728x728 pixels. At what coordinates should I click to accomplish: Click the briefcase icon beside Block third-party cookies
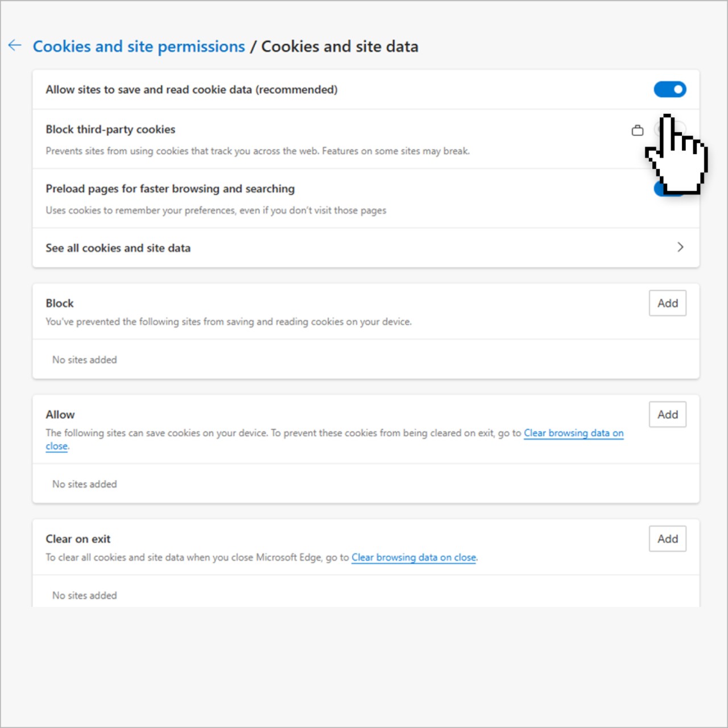point(638,130)
